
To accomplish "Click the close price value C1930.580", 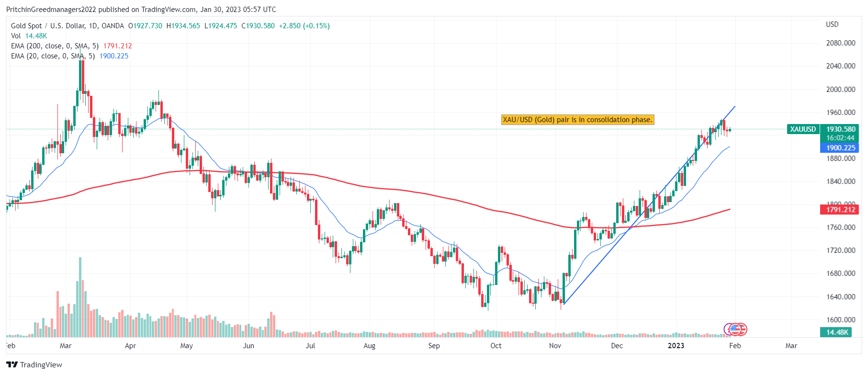I will (258, 26).
